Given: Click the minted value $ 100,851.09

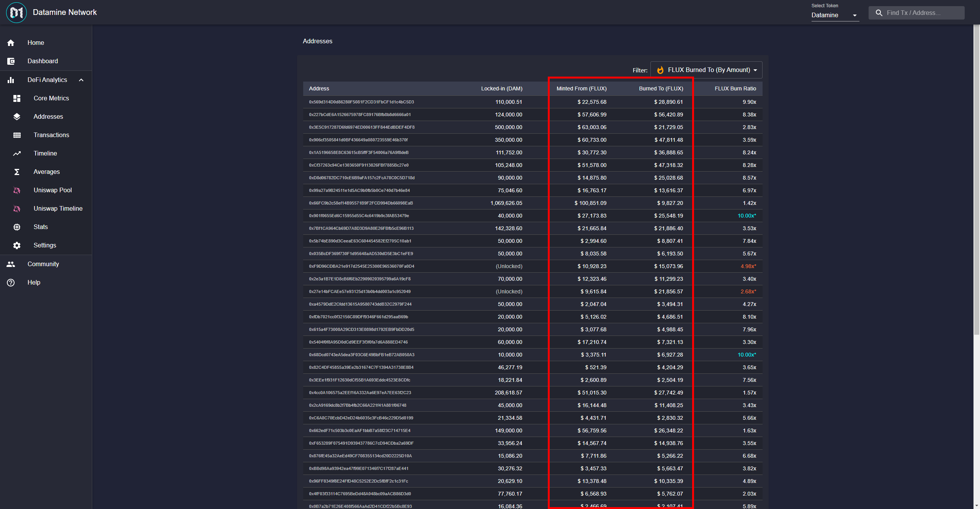Looking at the screenshot, I should tap(590, 203).
